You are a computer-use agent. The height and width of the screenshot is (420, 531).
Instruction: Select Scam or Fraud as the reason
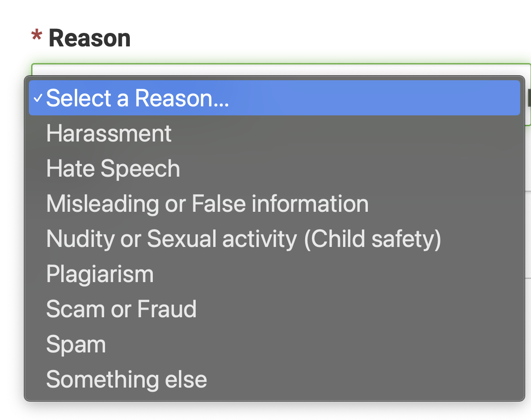point(121,309)
